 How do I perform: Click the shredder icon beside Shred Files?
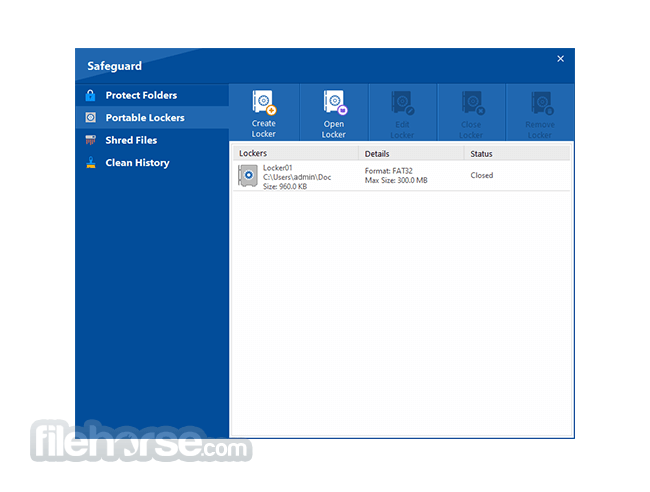(x=90, y=140)
